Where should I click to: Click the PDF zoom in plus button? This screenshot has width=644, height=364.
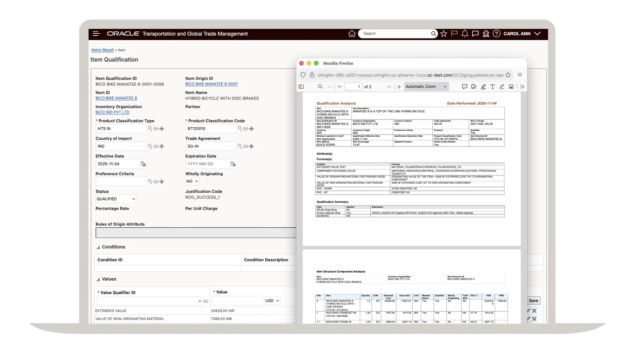[399, 87]
